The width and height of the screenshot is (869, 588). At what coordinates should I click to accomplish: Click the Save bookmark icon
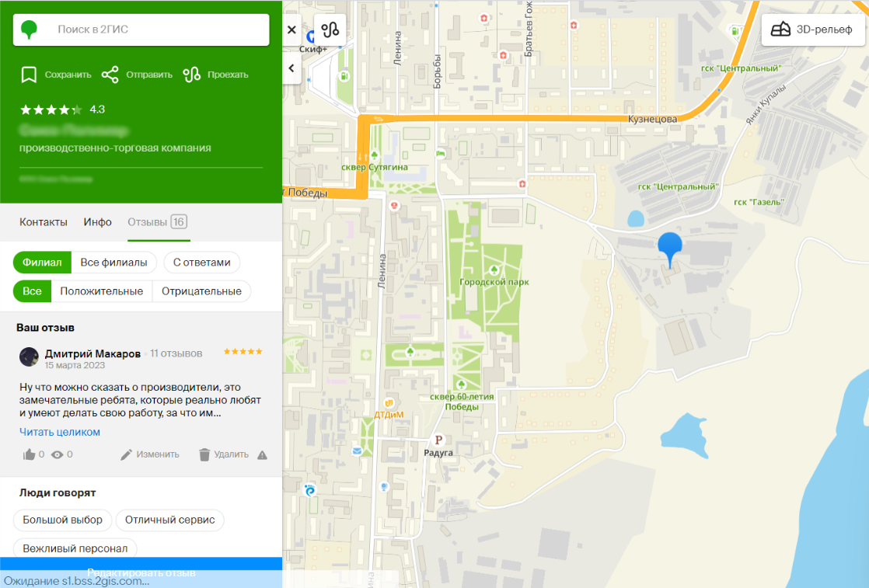tap(29, 75)
